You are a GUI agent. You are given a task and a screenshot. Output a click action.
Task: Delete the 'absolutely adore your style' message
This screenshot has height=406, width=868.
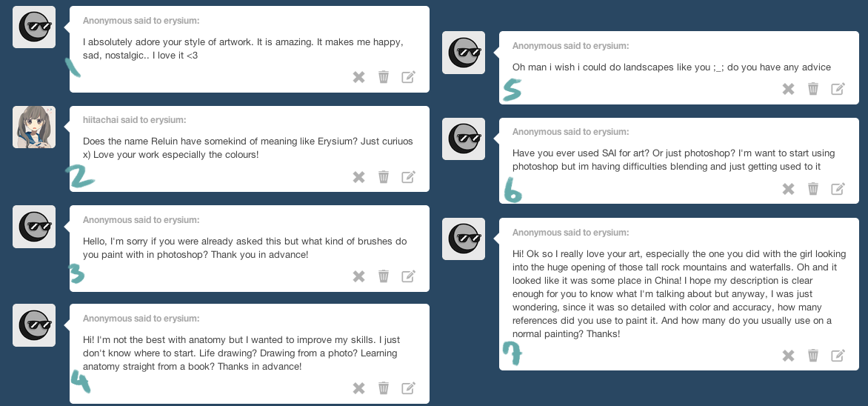(x=384, y=77)
